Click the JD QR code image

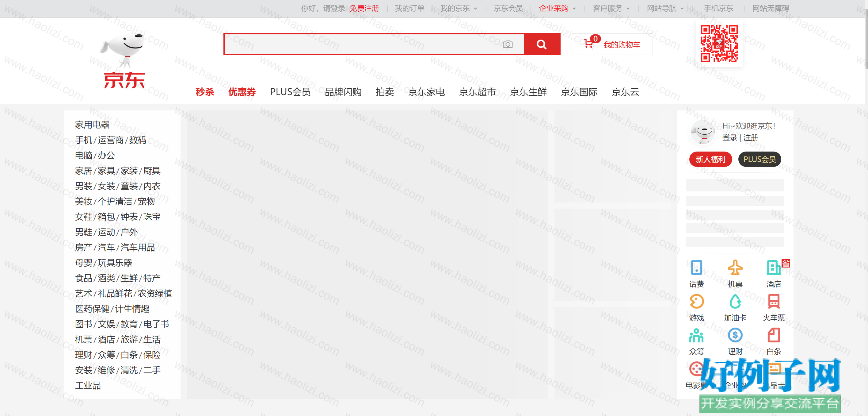coord(719,44)
